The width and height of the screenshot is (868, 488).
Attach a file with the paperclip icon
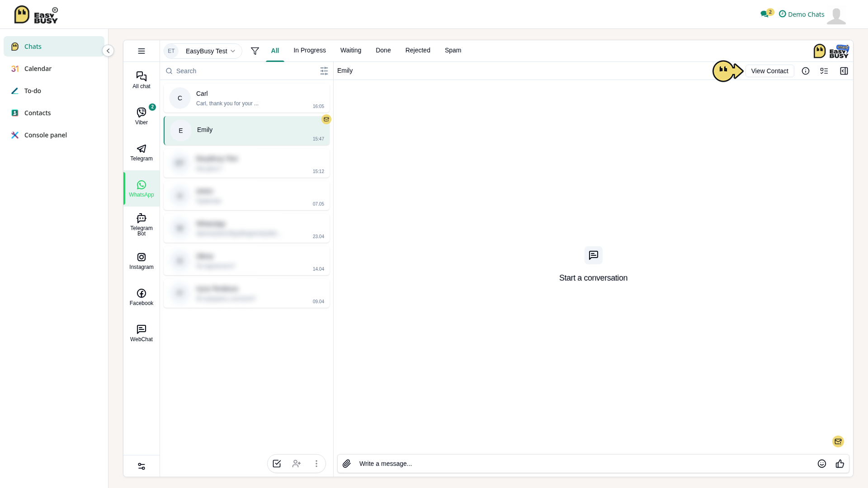(347, 464)
